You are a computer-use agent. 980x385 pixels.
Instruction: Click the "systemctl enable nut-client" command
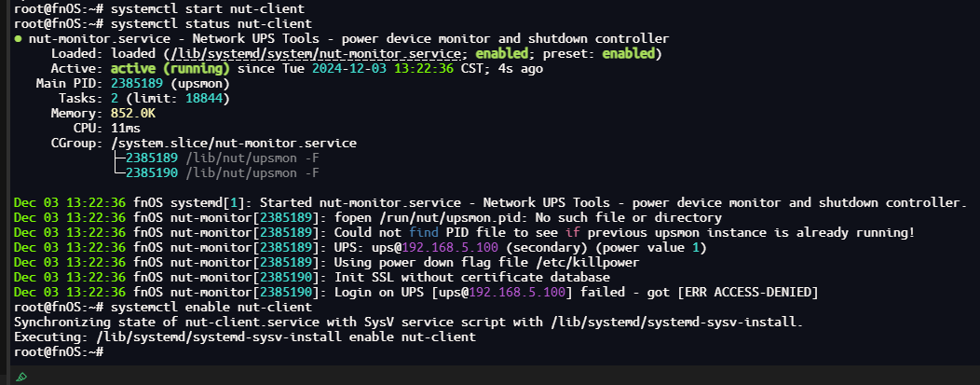(209, 307)
